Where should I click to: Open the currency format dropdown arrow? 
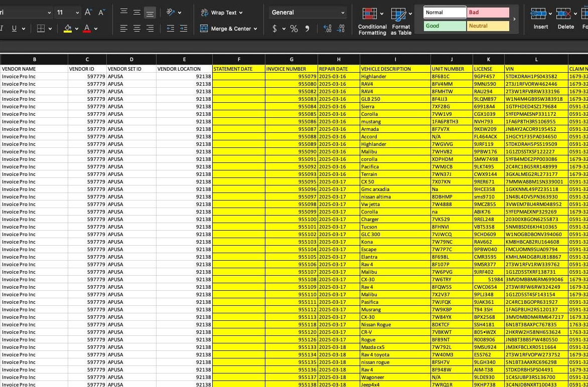click(x=284, y=29)
